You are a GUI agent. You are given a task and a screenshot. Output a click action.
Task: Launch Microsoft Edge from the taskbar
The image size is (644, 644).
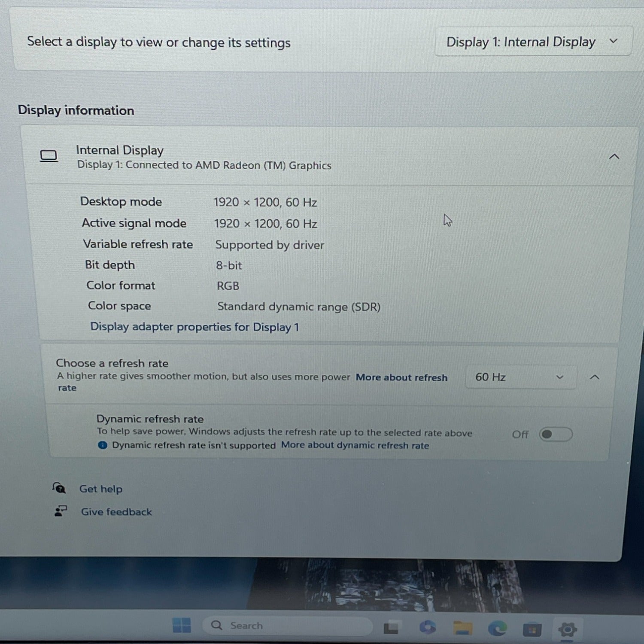(x=497, y=629)
